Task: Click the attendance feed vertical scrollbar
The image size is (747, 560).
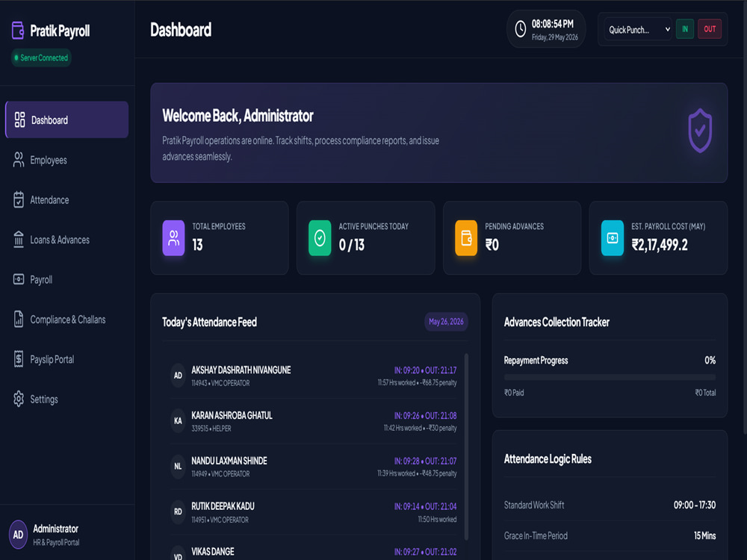Action: 466,447
